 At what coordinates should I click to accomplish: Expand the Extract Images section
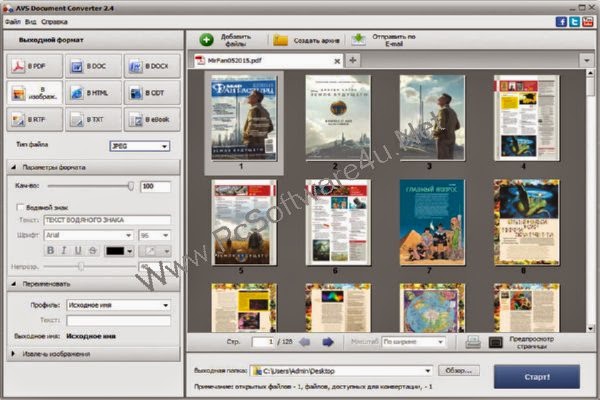click(x=13, y=354)
